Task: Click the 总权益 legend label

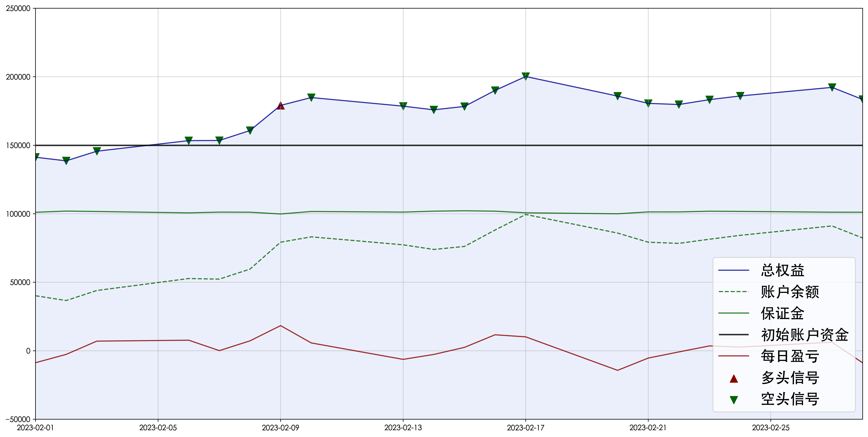Action: (x=782, y=270)
